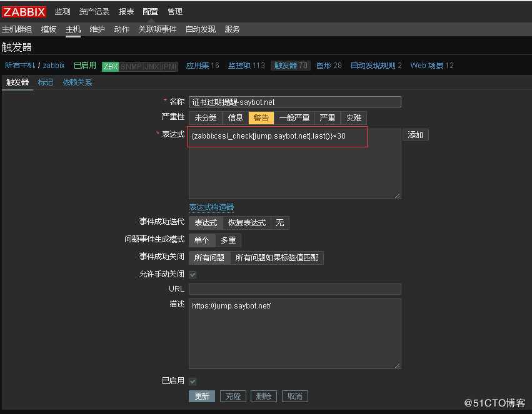
Task: Go to 模板 submenu
Action: click(x=49, y=29)
